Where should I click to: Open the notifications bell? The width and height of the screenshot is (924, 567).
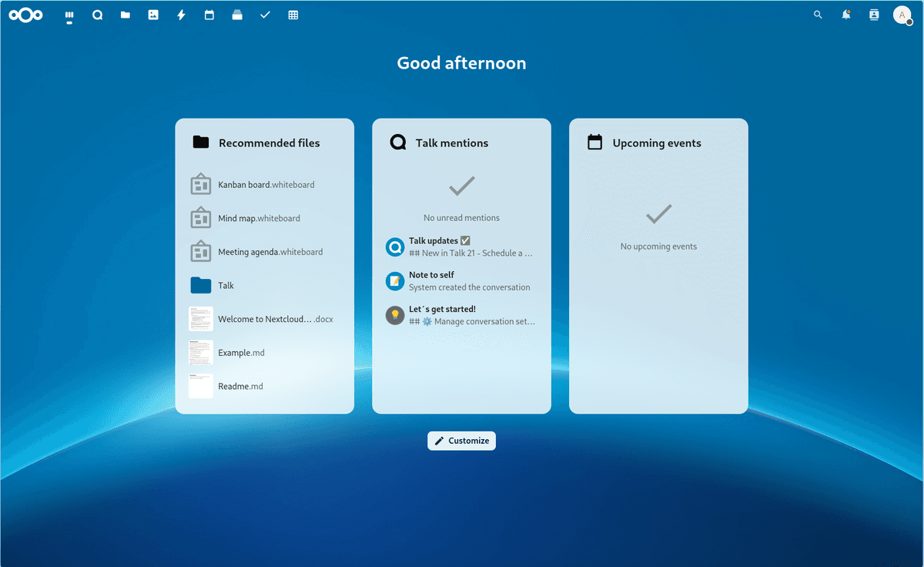[846, 15]
